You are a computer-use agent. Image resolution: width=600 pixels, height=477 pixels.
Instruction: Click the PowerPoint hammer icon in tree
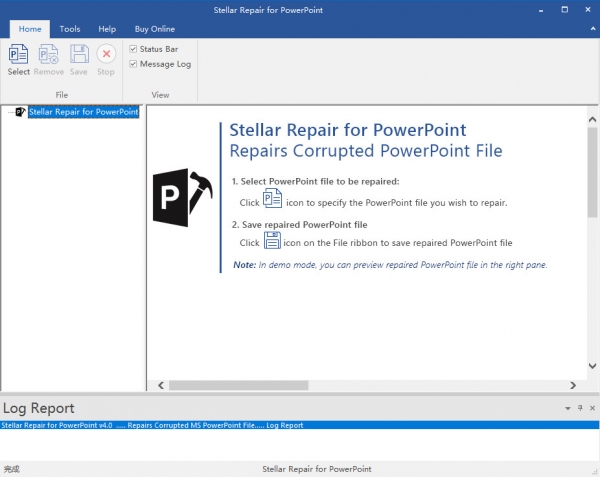[x=20, y=112]
